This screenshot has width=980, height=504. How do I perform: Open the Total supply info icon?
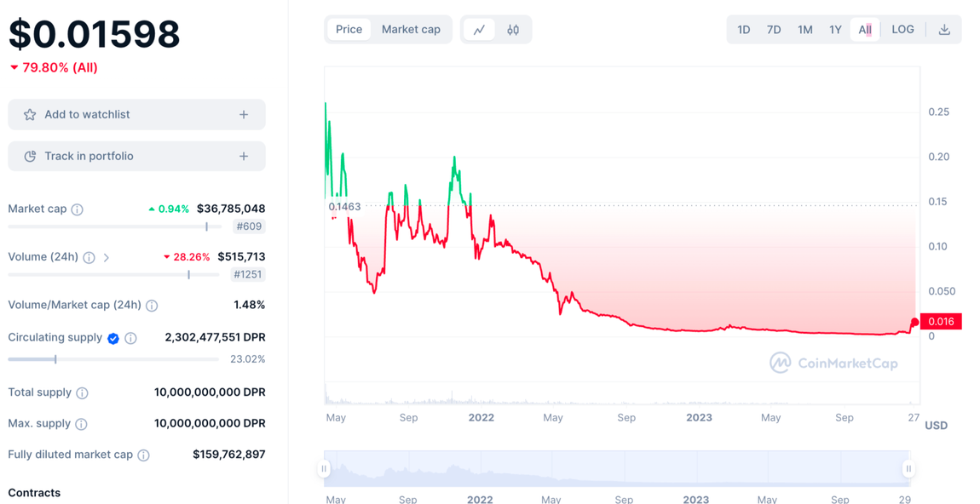tap(82, 392)
